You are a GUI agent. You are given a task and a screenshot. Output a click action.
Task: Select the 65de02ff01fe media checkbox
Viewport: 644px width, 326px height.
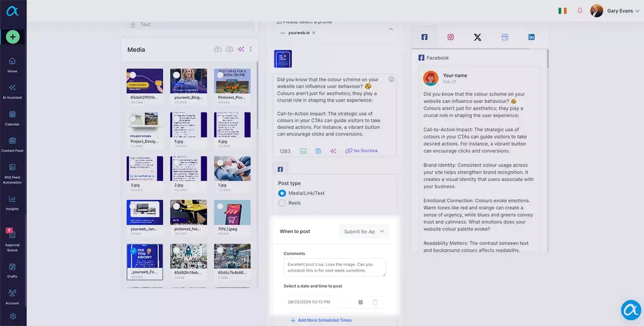133,75
